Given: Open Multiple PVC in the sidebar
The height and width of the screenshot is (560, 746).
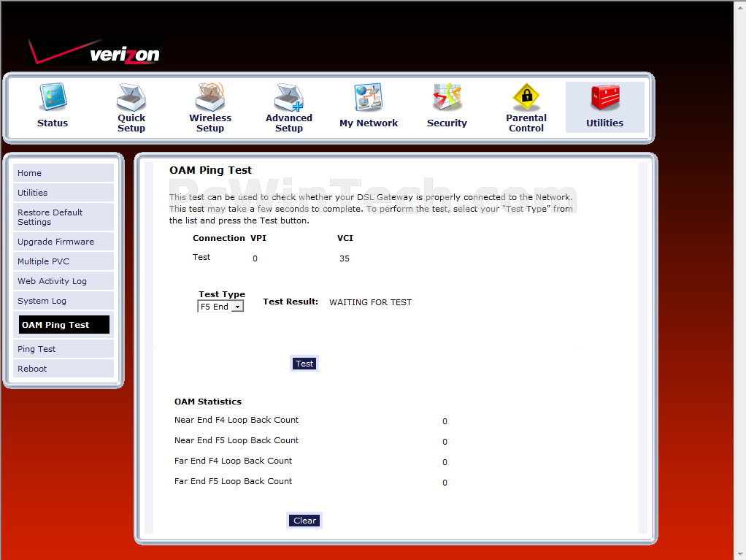Looking at the screenshot, I should tap(64, 261).
